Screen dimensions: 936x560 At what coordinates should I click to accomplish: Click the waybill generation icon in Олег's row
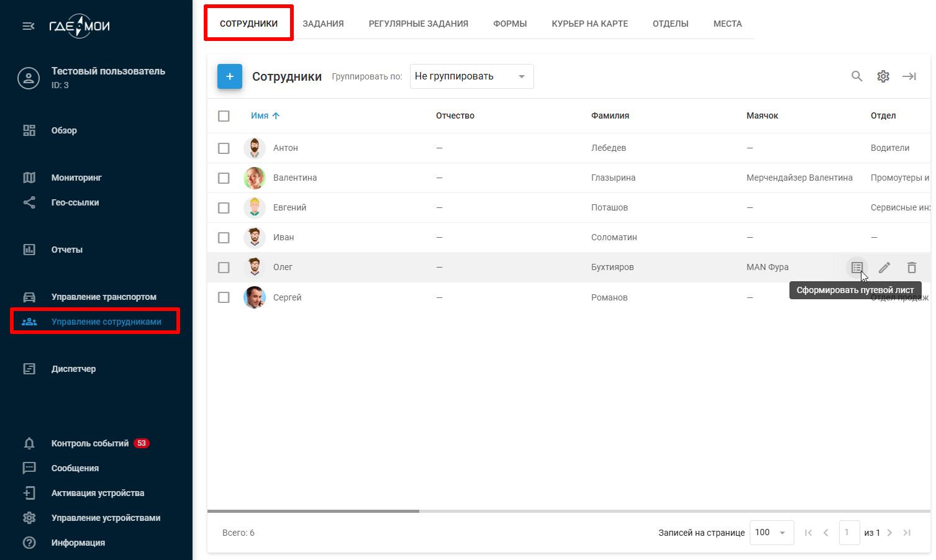pyautogui.click(x=857, y=268)
